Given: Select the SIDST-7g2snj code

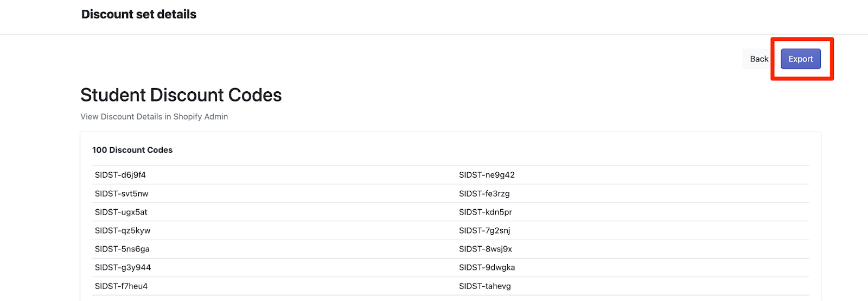Looking at the screenshot, I should pos(484,230).
